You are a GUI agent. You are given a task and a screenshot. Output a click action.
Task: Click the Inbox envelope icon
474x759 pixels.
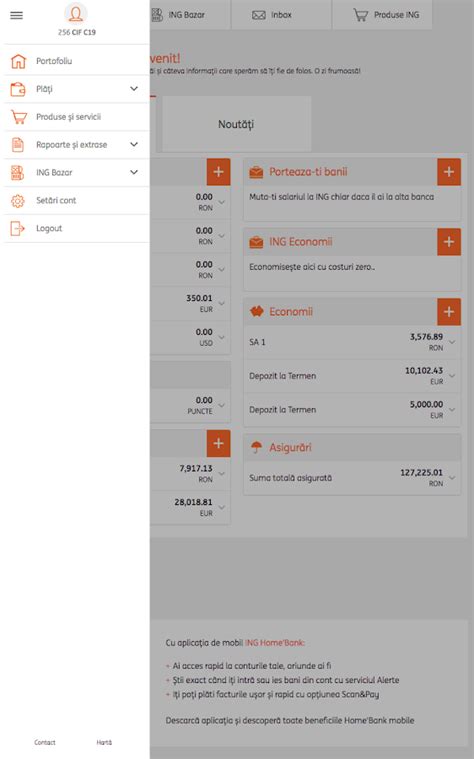[259, 15]
